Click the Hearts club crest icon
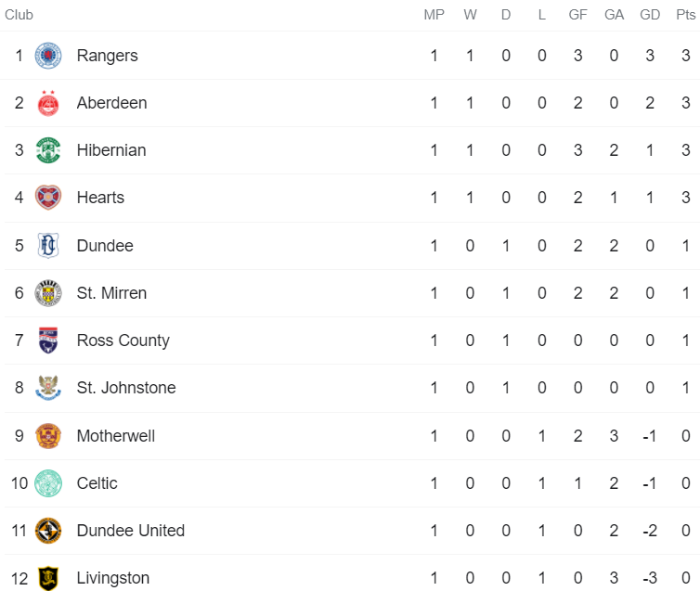 click(x=48, y=198)
